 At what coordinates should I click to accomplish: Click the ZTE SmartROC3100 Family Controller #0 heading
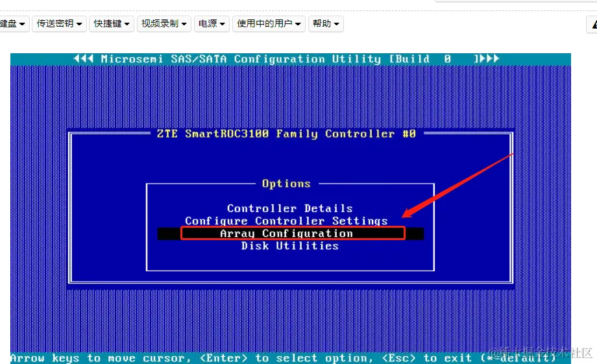286,134
